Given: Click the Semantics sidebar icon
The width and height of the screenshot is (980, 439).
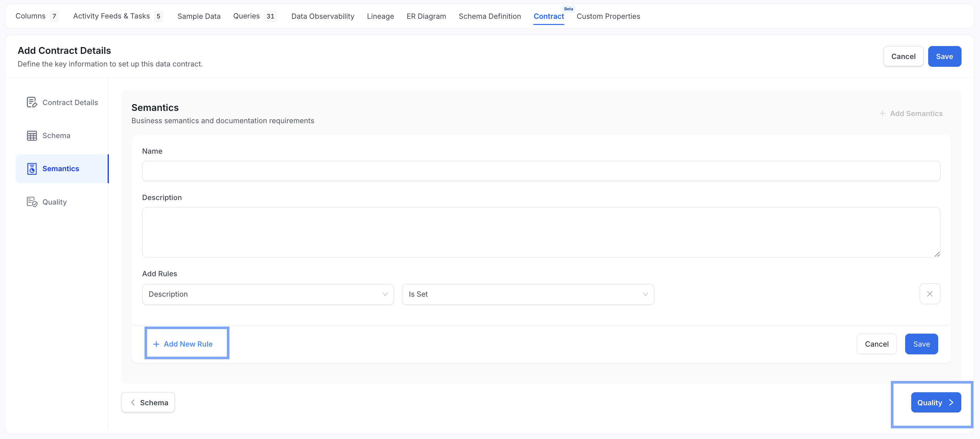Looking at the screenshot, I should [x=32, y=169].
